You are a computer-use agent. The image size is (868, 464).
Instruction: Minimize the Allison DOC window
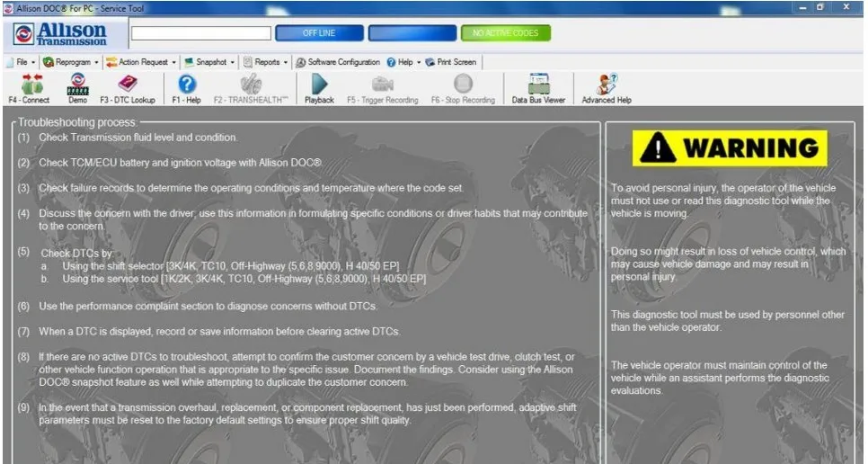[x=802, y=8]
